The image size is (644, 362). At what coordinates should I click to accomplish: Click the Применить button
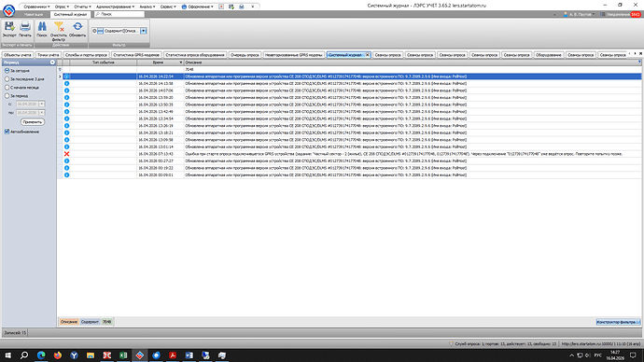33,122
